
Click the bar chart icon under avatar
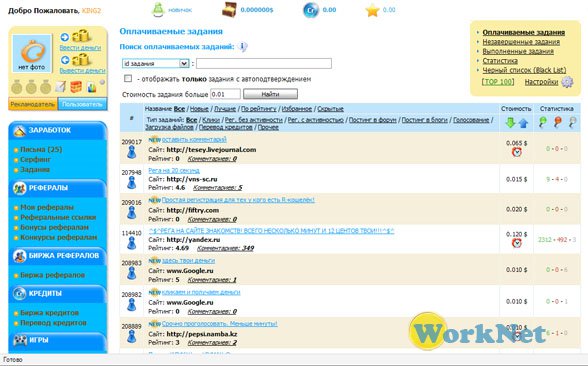click(x=92, y=87)
